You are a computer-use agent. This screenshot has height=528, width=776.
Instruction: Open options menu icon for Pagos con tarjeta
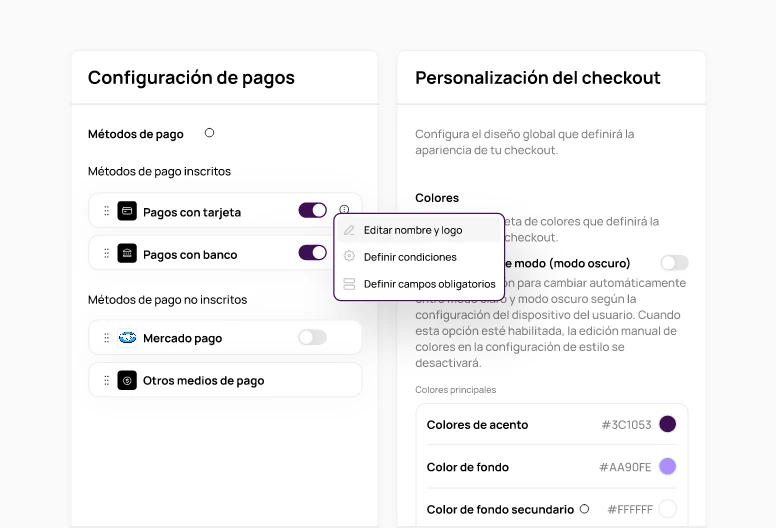click(x=344, y=209)
